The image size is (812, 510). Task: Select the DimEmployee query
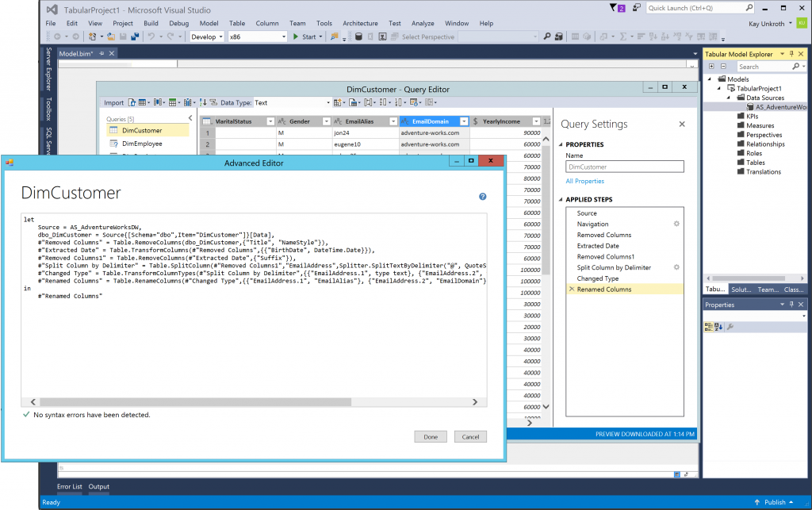pos(142,144)
